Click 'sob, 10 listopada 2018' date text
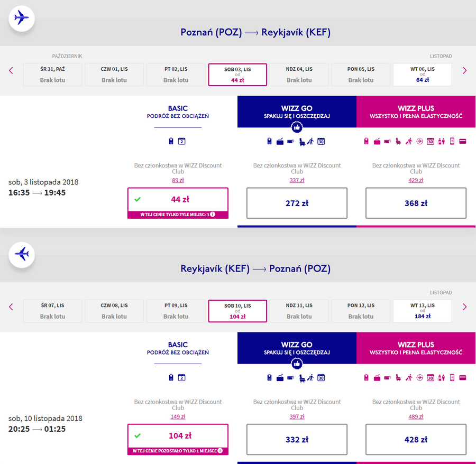Screen dimensions: 476x464 point(45,418)
